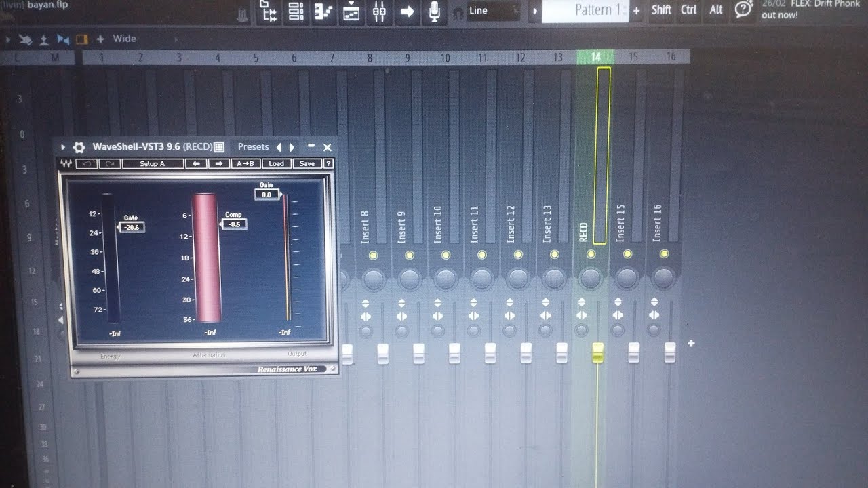868x488 pixels.
Task: Expand the mixer menu arrow
Action: coord(8,39)
